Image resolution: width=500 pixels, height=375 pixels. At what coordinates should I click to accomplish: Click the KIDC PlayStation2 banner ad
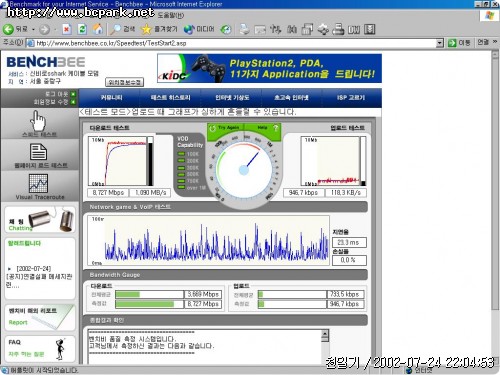[269, 68]
